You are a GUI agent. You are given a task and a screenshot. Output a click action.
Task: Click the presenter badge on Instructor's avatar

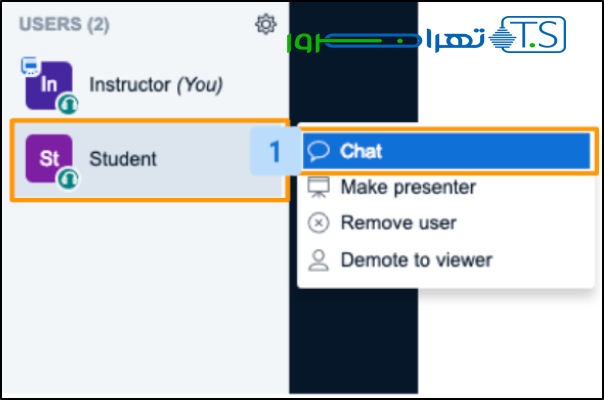pos(29,67)
